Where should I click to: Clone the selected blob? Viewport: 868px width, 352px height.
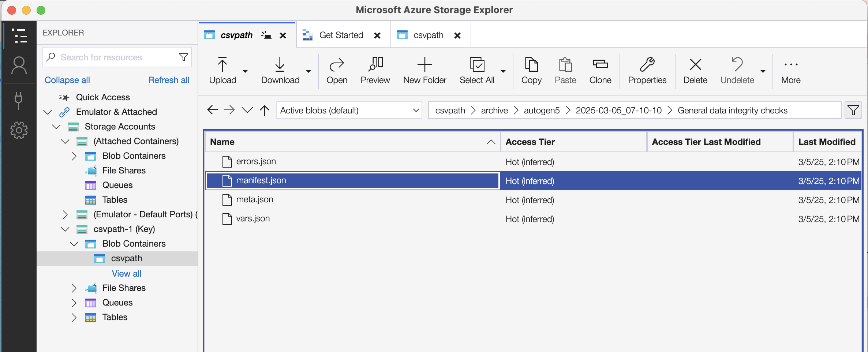click(600, 70)
